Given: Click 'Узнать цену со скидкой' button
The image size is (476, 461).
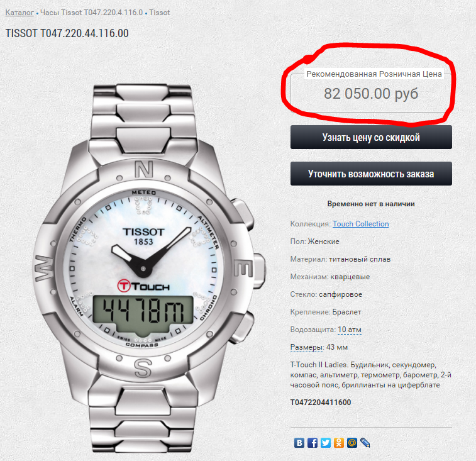Looking at the screenshot, I should [371, 137].
